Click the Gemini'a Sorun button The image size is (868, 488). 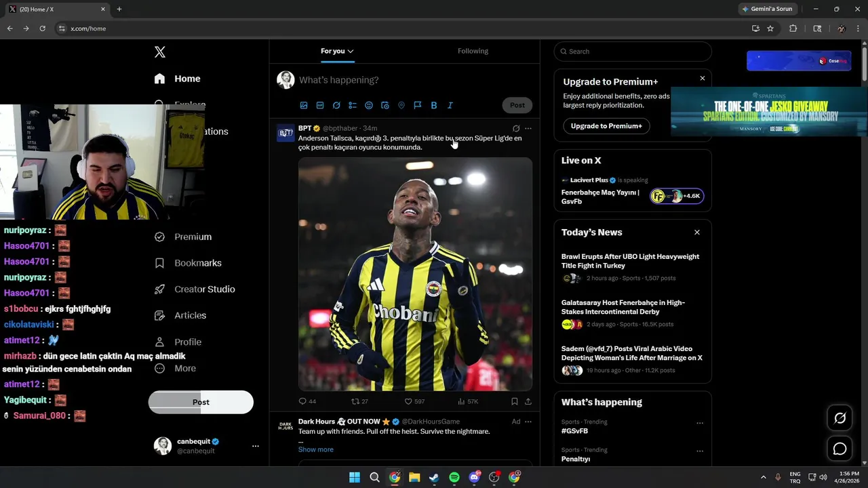[x=767, y=9]
